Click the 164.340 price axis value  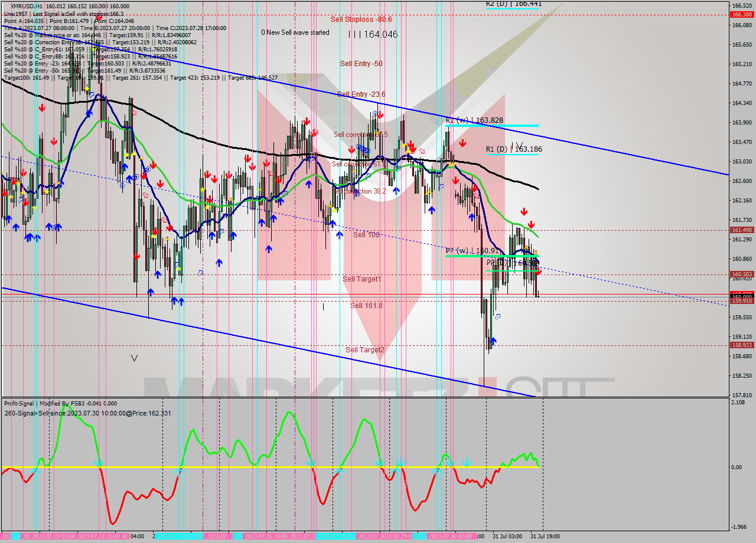[x=741, y=103]
